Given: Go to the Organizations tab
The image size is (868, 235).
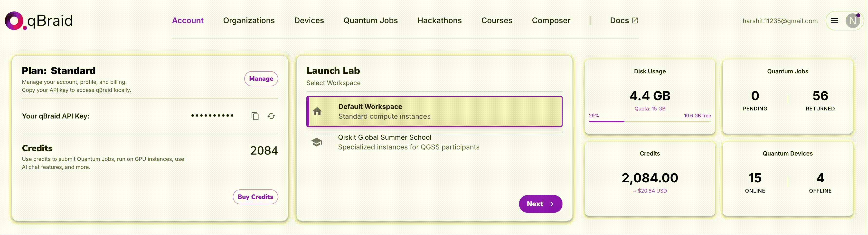Looking at the screenshot, I should (249, 20).
